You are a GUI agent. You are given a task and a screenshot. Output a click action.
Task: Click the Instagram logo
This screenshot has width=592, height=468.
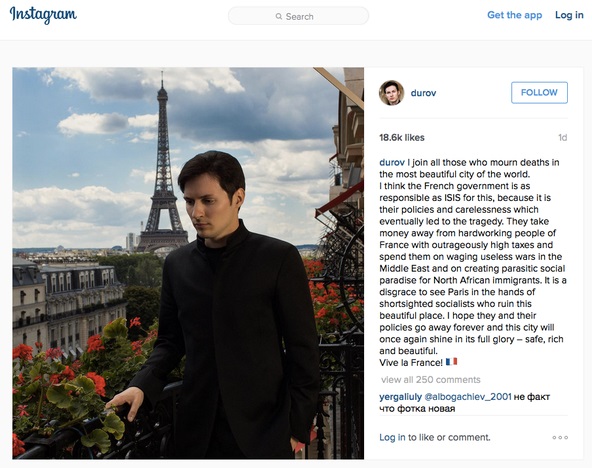coord(43,15)
